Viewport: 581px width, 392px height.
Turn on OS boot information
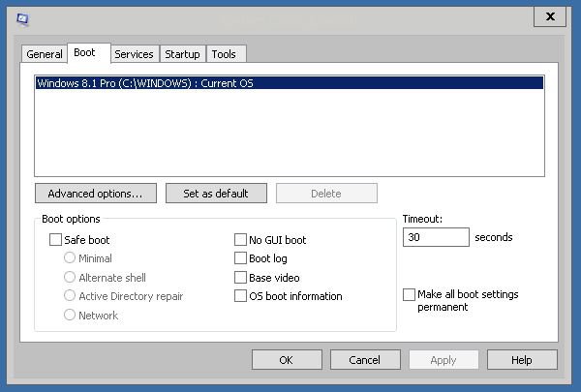pyautogui.click(x=240, y=296)
